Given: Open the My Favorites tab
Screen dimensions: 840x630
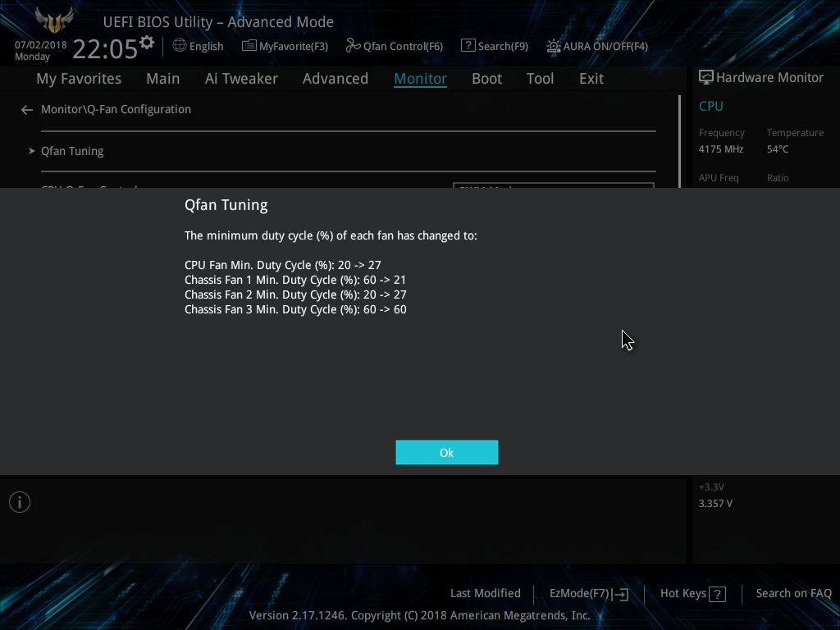Looking at the screenshot, I should pos(79,79).
